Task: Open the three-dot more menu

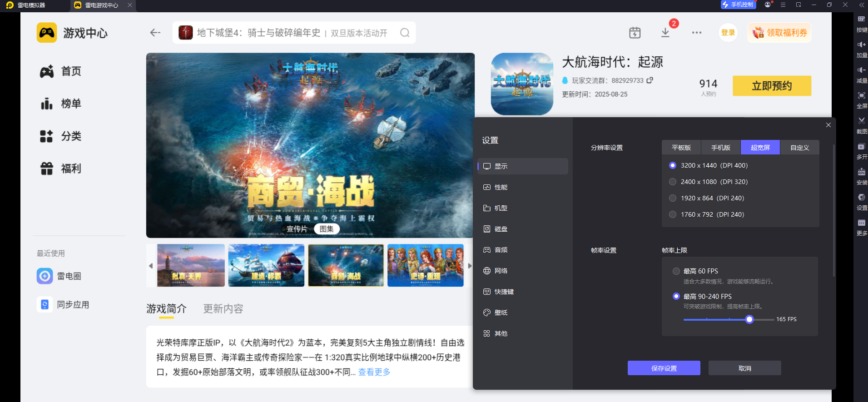Action: (x=697, y=33)
